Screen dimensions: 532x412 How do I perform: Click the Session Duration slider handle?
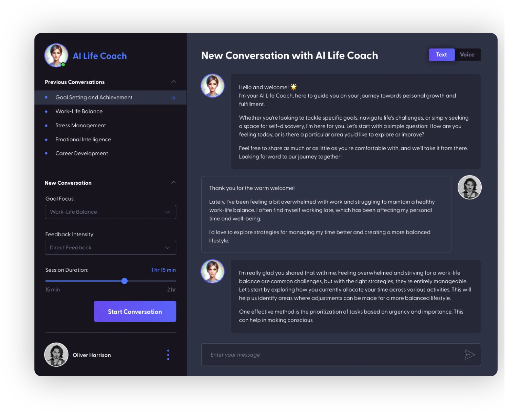click(x=125, y=281)
